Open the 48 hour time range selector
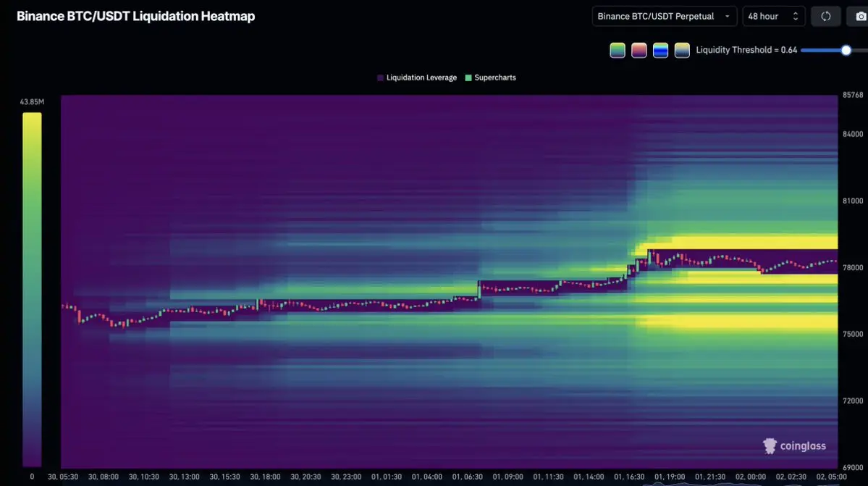 click(772, 16)
